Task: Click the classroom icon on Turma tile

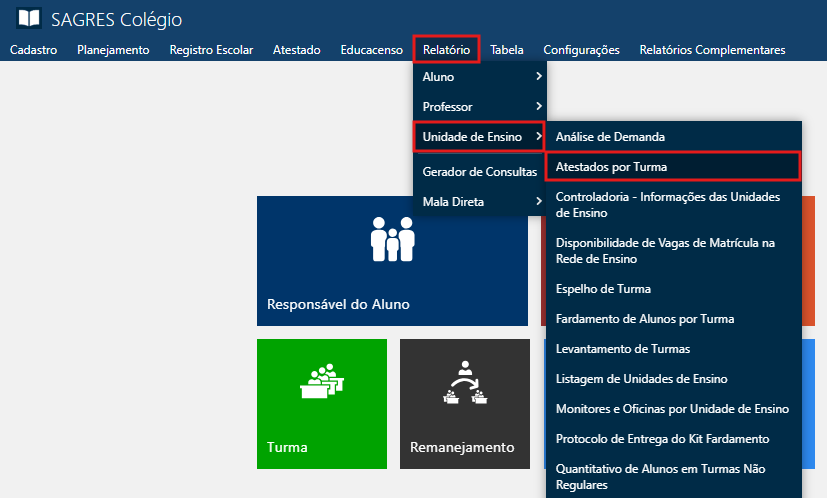Action: pyautogui.click(x=322, y=381)
